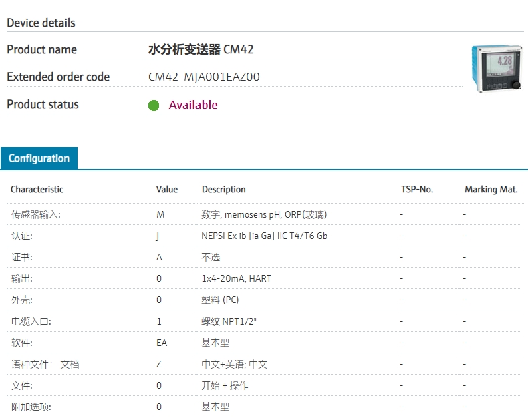Select the EA value cell

point(162,343)
